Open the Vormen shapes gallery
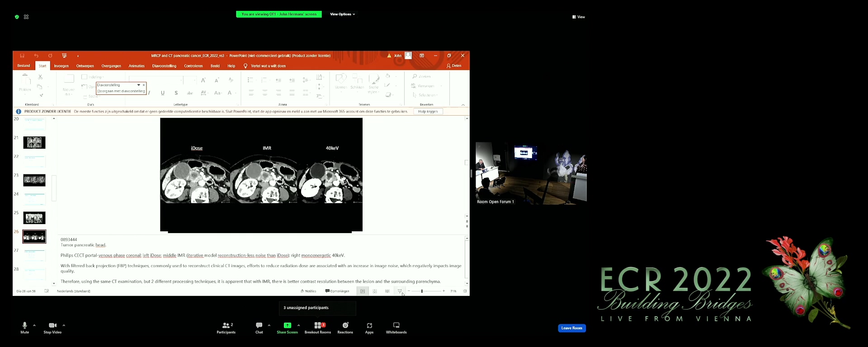Image resolution: width=868 pixels, height=347 pixels. [x=341, y=82]
